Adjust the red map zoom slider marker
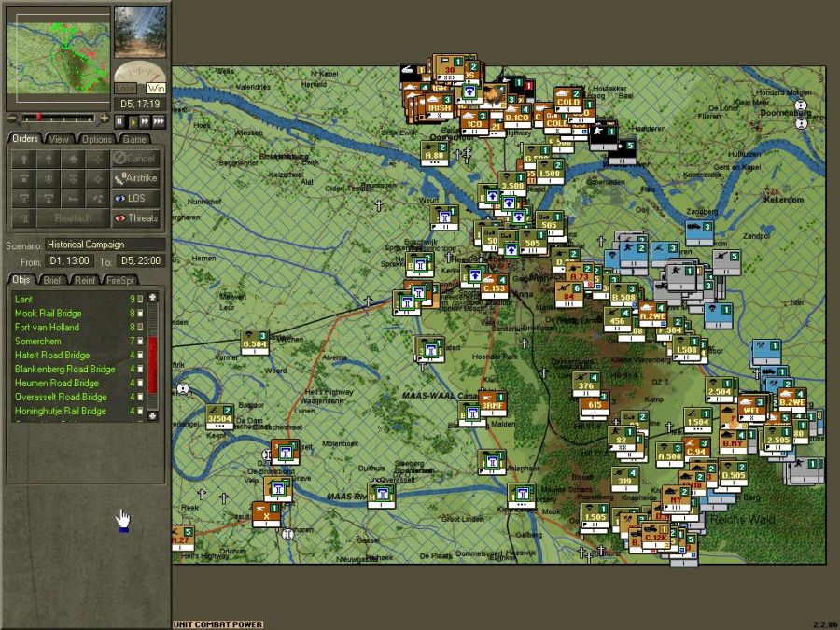Screen dimensions: 840x630 point(38,118)
